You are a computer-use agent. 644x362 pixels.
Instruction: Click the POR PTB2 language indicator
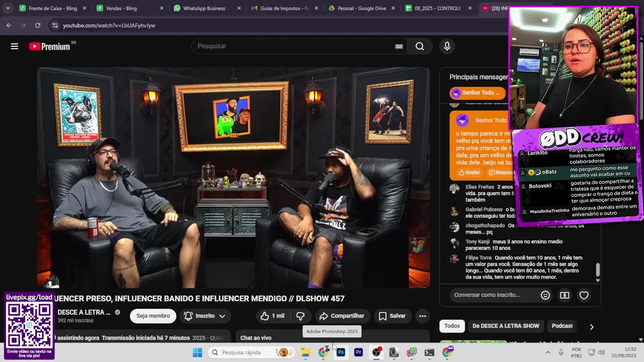tap(577, 352)
